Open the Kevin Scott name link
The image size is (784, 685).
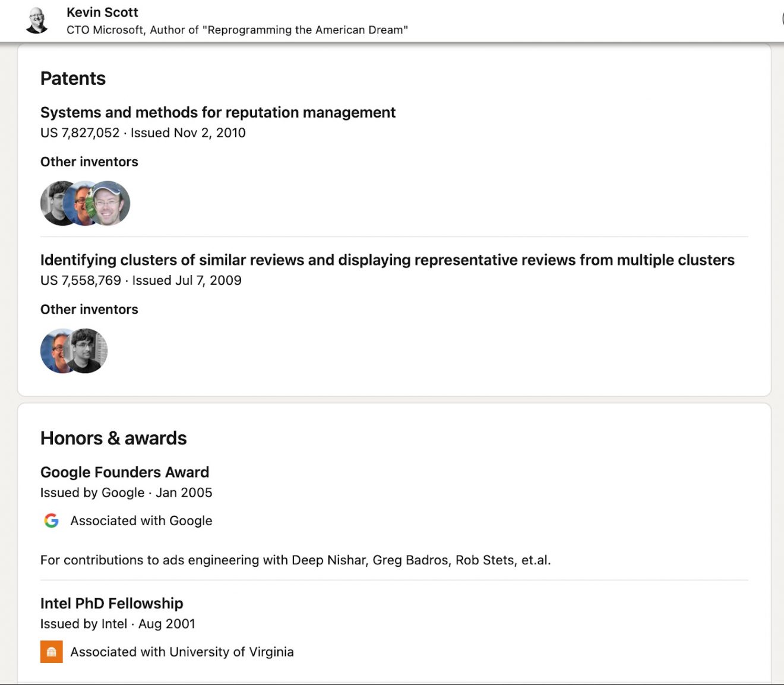[102, 12]
